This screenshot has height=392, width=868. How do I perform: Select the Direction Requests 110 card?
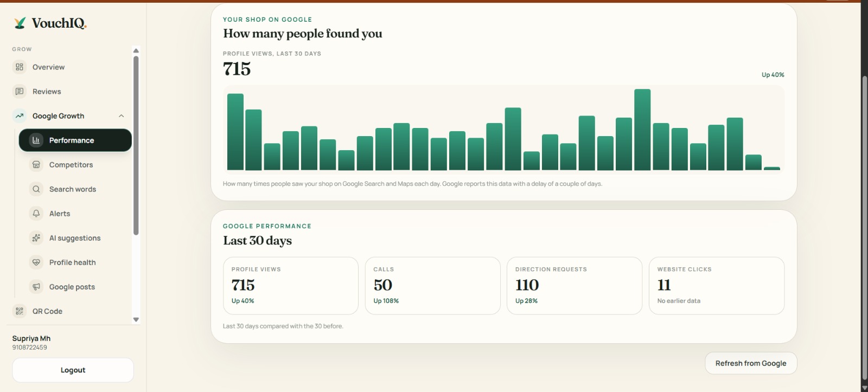(575, 286)
